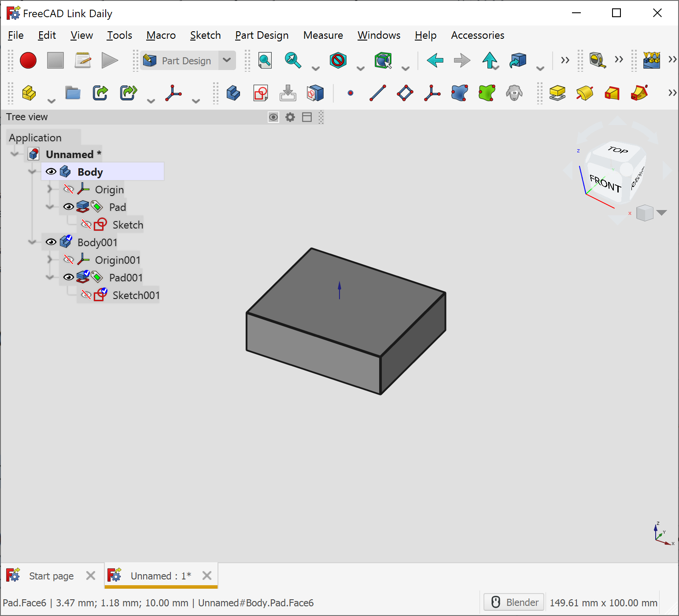Select the Pad tool
The height and width of the screenshot is (616, 679).
click(x=557, y=93)
